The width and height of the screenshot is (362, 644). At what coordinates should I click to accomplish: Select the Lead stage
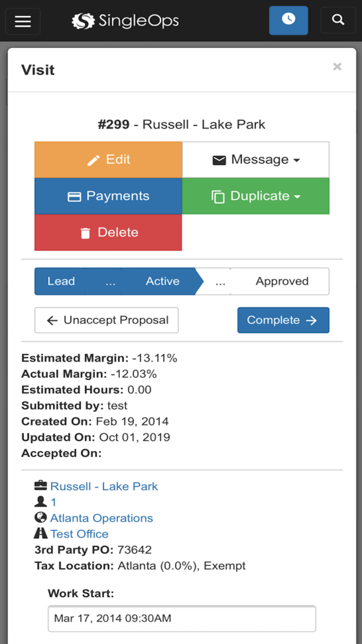tap(61, 281)
